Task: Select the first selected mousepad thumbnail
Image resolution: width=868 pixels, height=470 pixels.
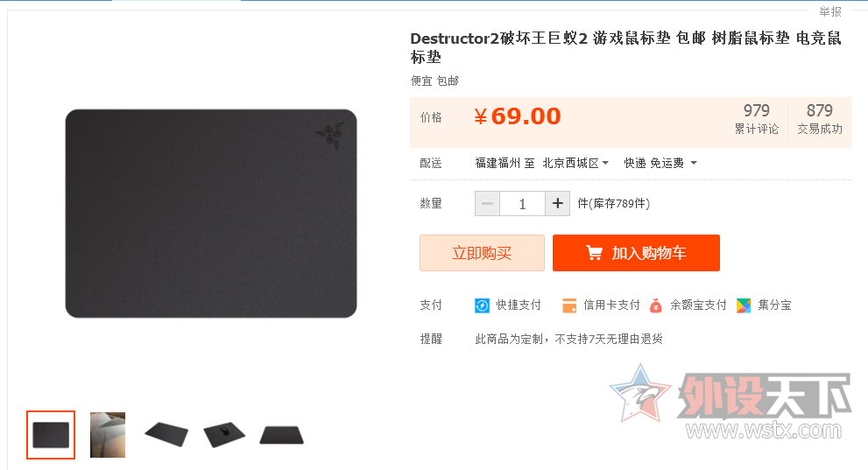Action: pyautogui.click(x=51, y=435)
